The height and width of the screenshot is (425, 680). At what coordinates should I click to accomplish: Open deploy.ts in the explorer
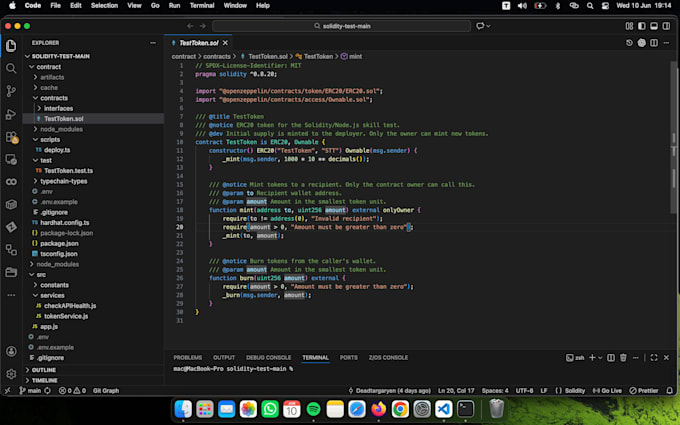57,150
